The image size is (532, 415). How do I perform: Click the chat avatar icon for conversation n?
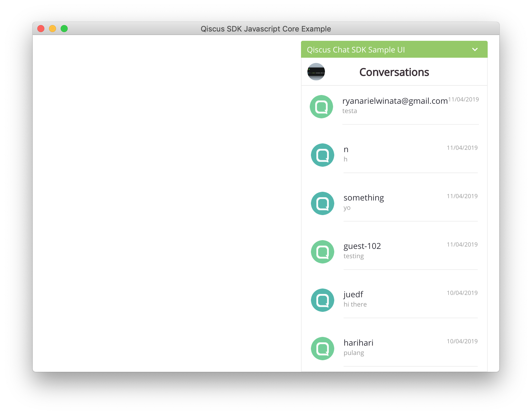tap(323, 155)
